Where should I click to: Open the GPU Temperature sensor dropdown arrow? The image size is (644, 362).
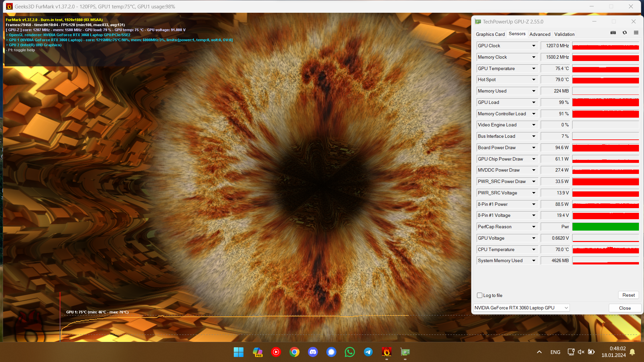[x=534, y=69]
